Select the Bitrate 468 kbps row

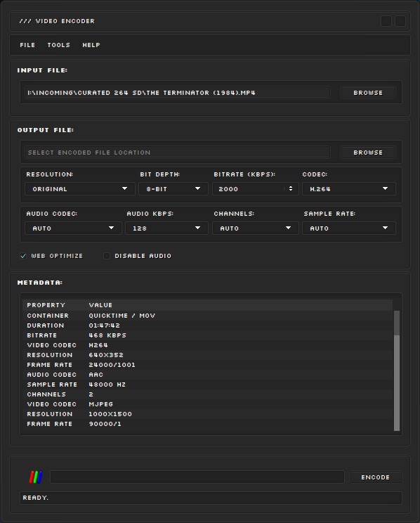208,335
